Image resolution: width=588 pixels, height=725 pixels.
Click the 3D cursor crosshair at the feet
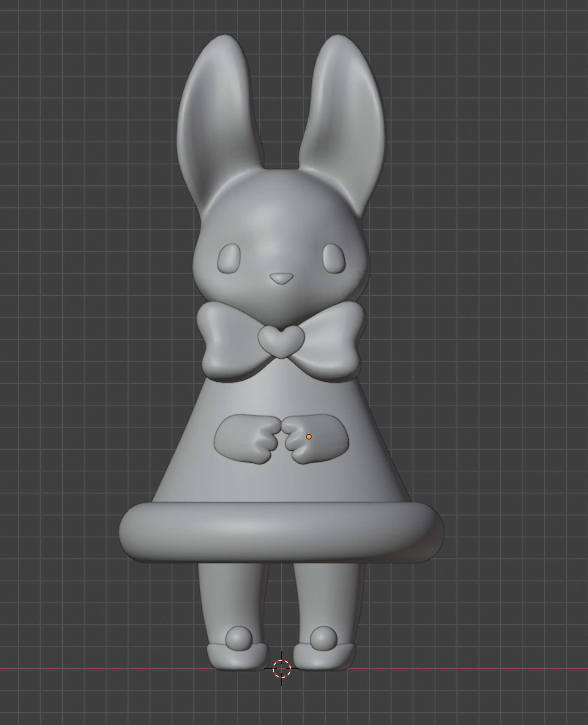click(281, 668)
